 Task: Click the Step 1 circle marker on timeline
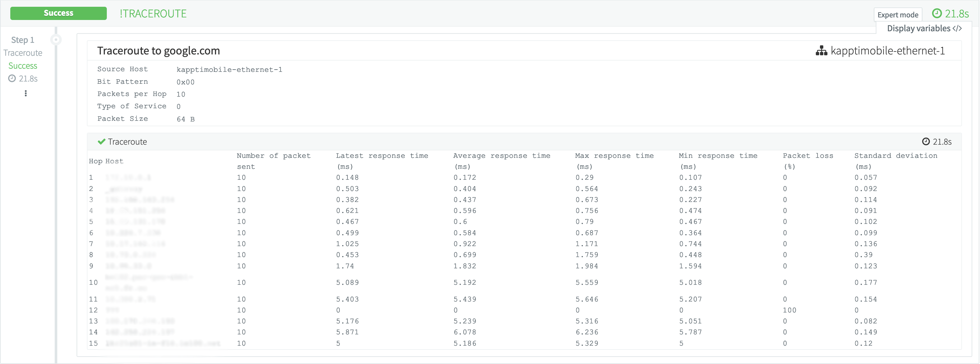[56, 40]
